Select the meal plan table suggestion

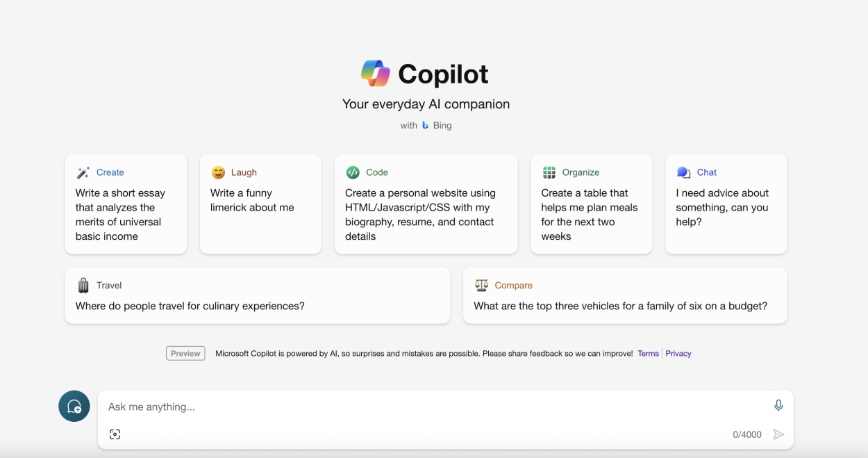[592, 204]
